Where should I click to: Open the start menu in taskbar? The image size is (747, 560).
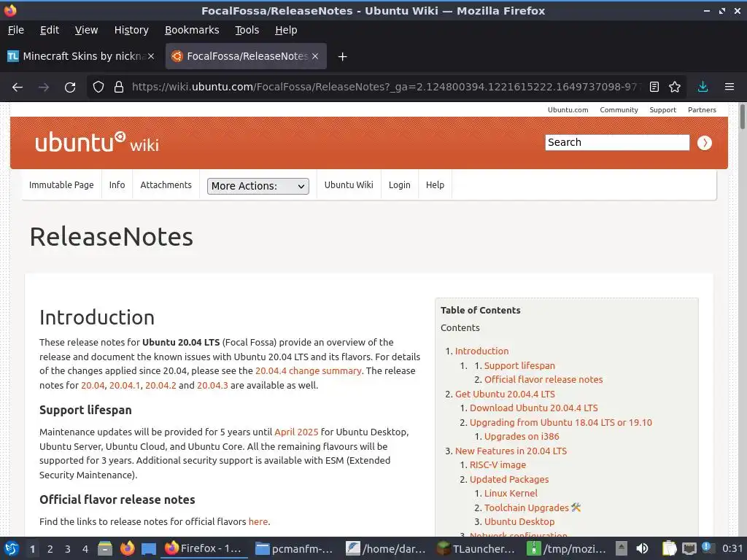pos(12,548)
